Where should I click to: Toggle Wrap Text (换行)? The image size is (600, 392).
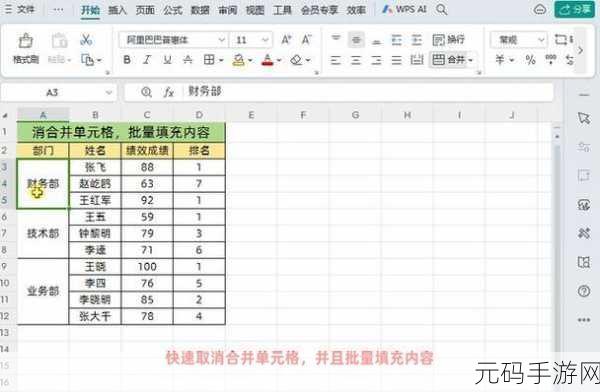tap(448, 39)
